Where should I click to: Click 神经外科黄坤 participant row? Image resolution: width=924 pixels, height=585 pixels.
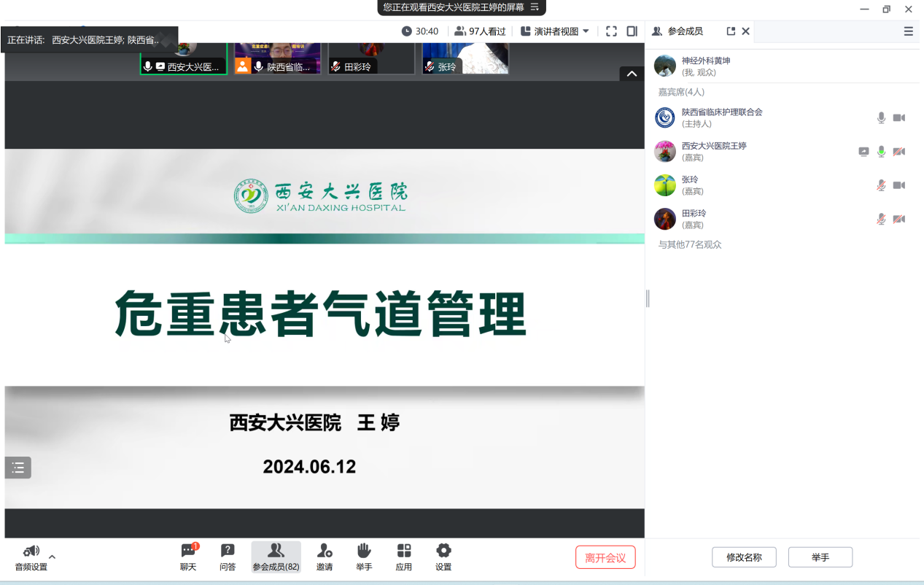[783, 66]
